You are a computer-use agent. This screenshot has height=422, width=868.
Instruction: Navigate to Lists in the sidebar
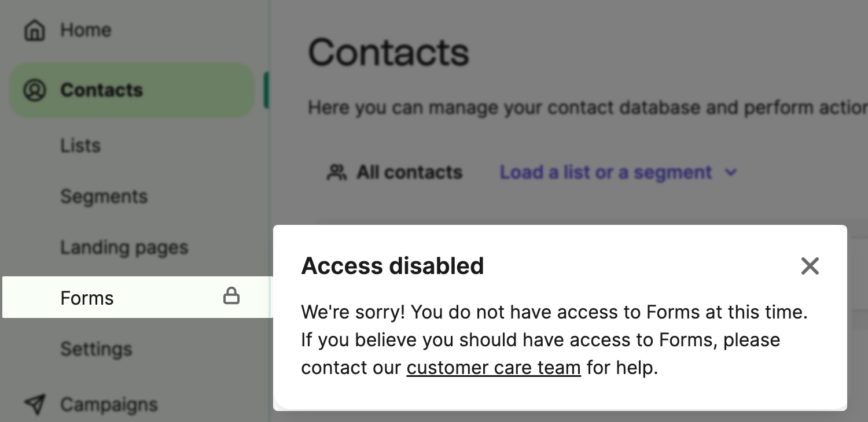click(x=80, y=146)
